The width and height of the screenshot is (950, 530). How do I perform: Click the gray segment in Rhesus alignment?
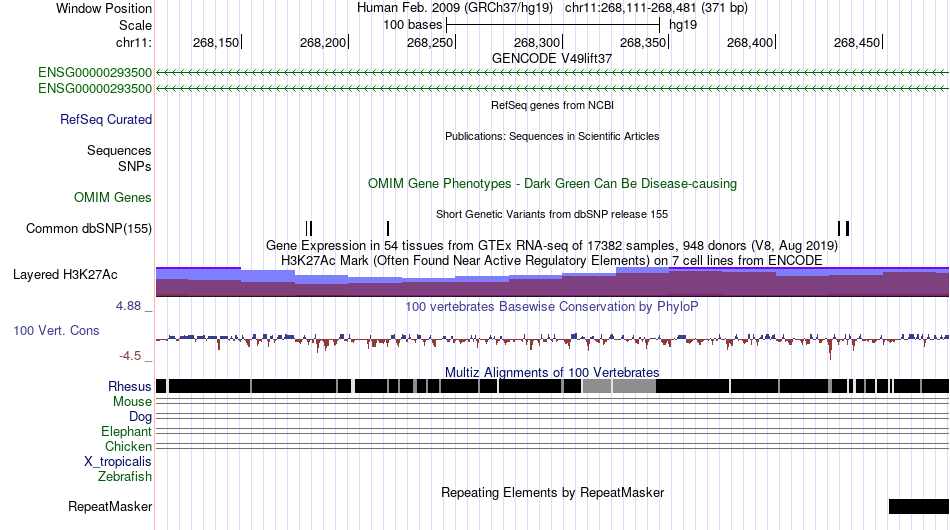[x=619, y=386]
